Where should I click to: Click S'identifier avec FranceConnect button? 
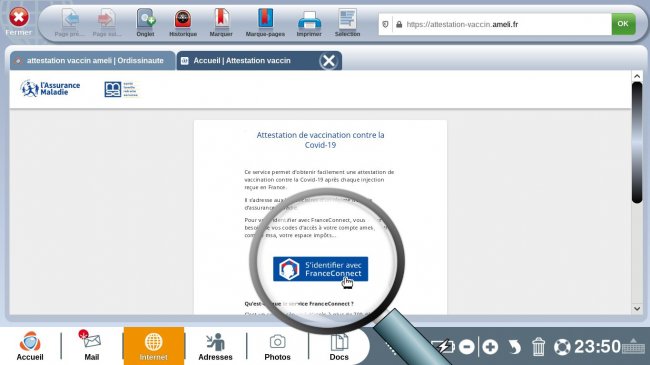coord(320,269)
